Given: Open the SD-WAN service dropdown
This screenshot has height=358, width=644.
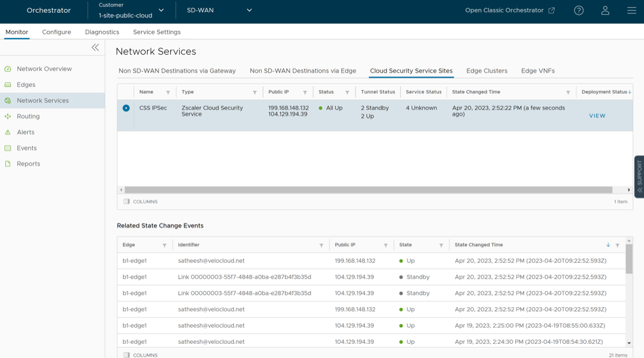Looking at the screenshot, I should [249, 10].
